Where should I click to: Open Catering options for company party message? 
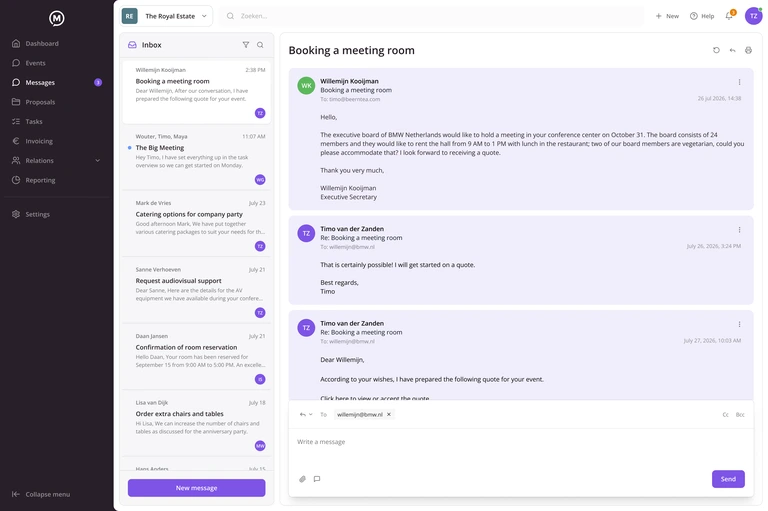pyautogui.click(x=196, y=224)
